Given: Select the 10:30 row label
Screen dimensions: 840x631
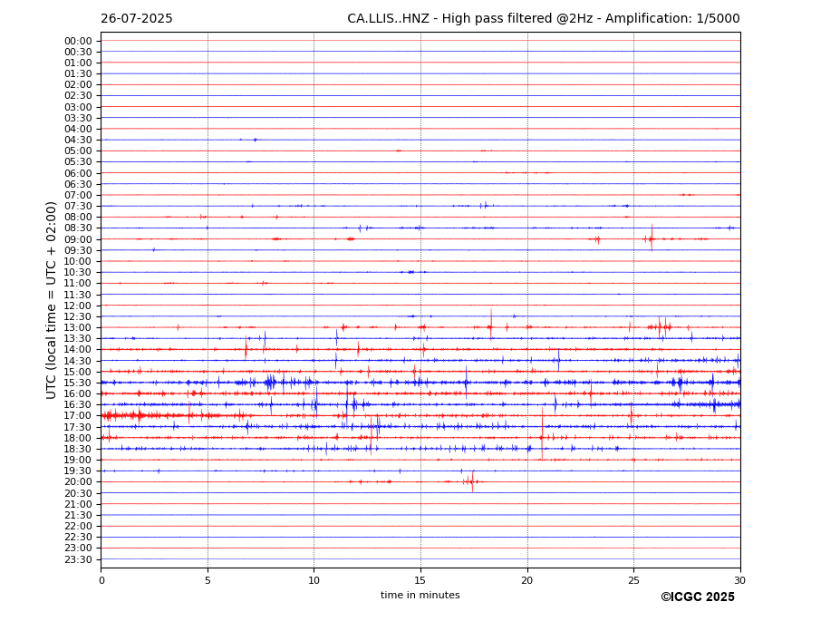Looking at the screenshot, I should tap(78, 272).
